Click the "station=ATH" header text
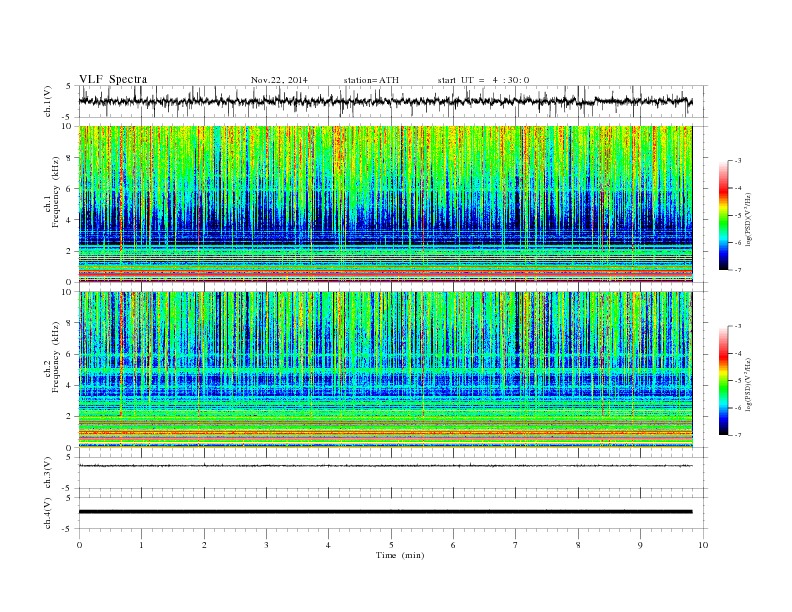This screenshot has width=792, height=612. point(371,80)
